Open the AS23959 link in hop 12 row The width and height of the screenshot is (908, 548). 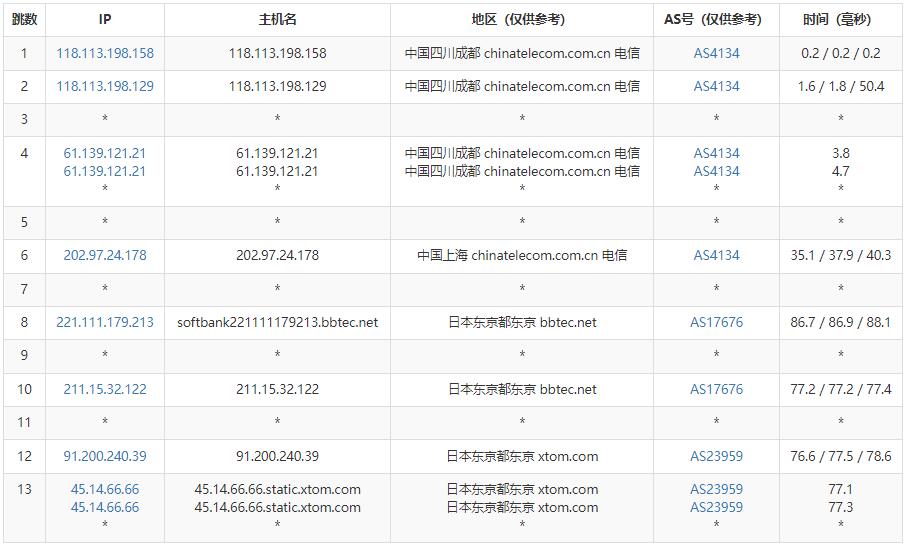tap(716, 456)
